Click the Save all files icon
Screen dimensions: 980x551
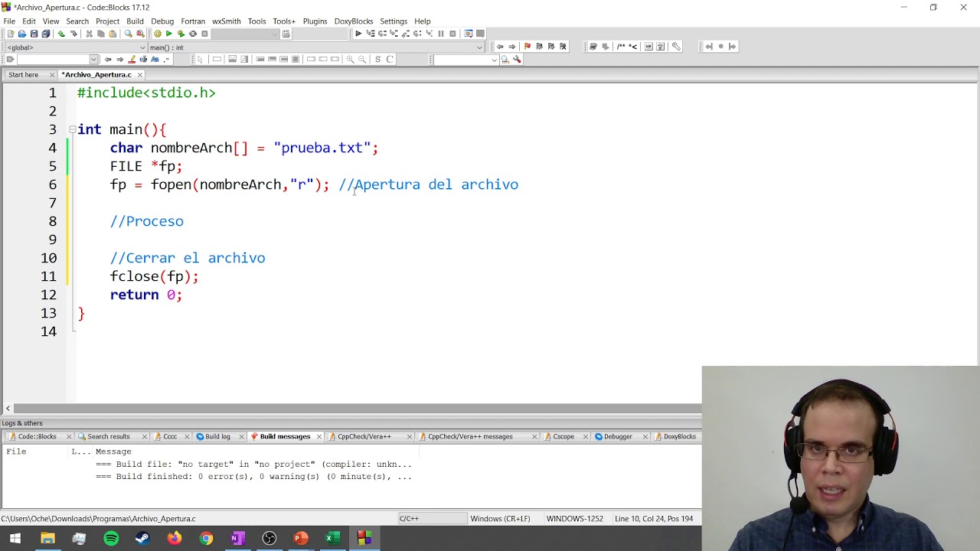coord(46,34)
